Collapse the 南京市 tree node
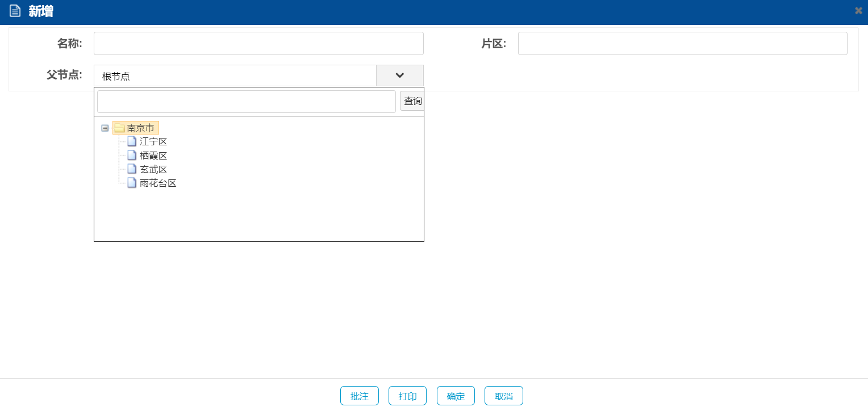 coord(105,128)
